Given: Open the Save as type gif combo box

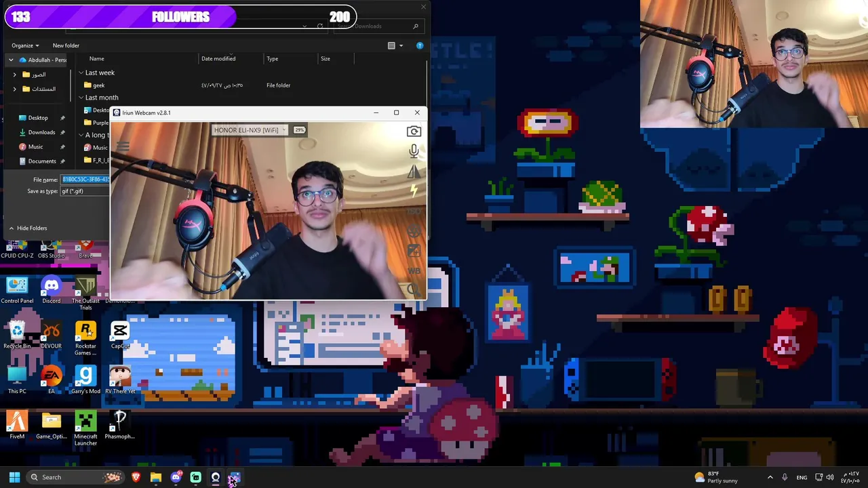Looking at the screenshot, I should (x=85, y=191).
